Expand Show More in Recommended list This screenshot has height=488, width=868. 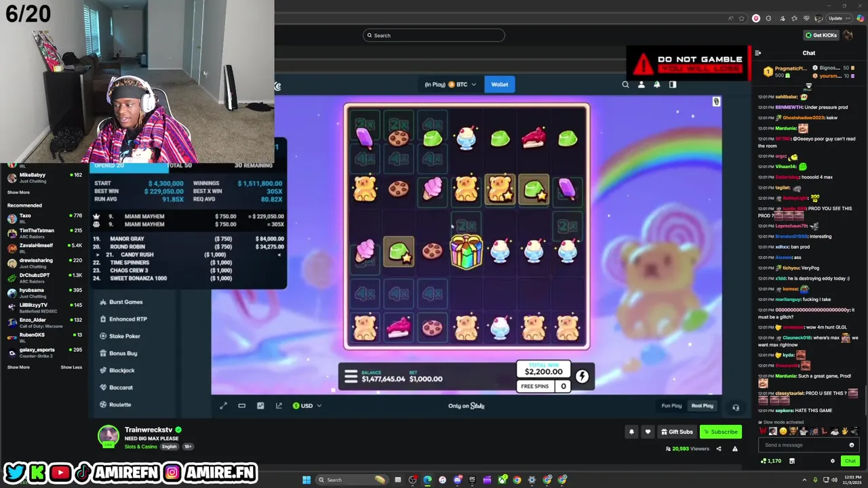tap(18, 367)
